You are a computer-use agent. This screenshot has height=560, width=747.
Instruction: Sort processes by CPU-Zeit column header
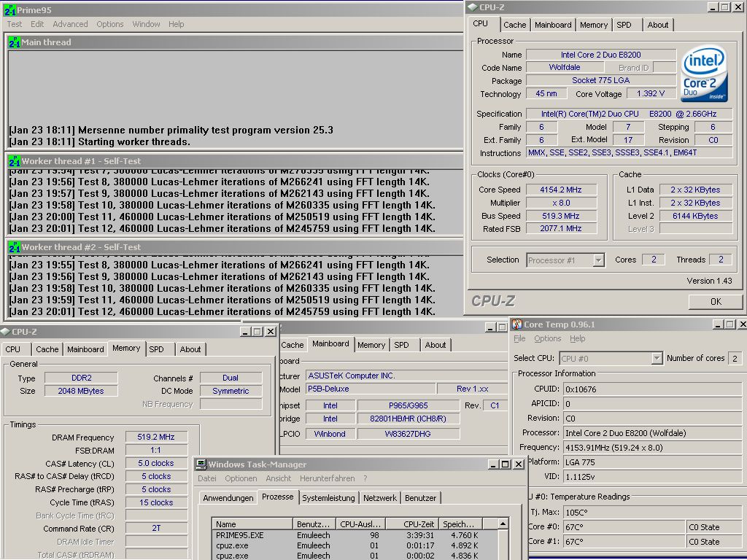[x=412, y=524]
